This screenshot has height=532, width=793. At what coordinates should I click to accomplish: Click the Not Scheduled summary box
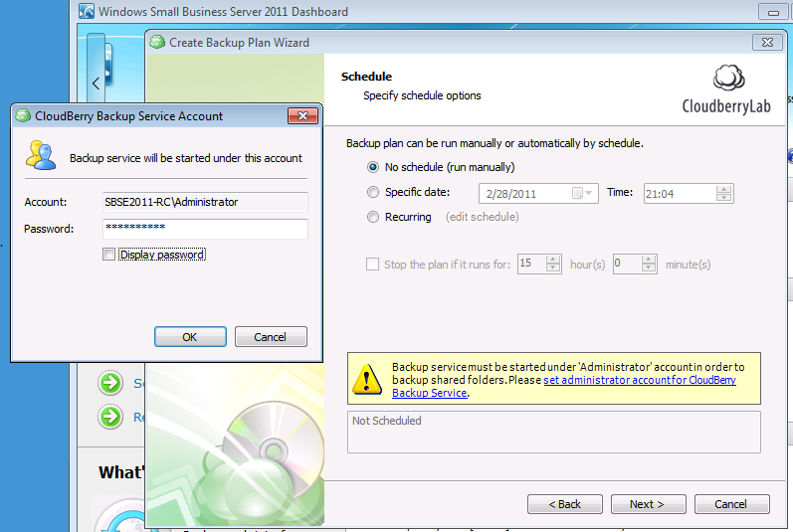pyautogui.click(x=554, y=432)
